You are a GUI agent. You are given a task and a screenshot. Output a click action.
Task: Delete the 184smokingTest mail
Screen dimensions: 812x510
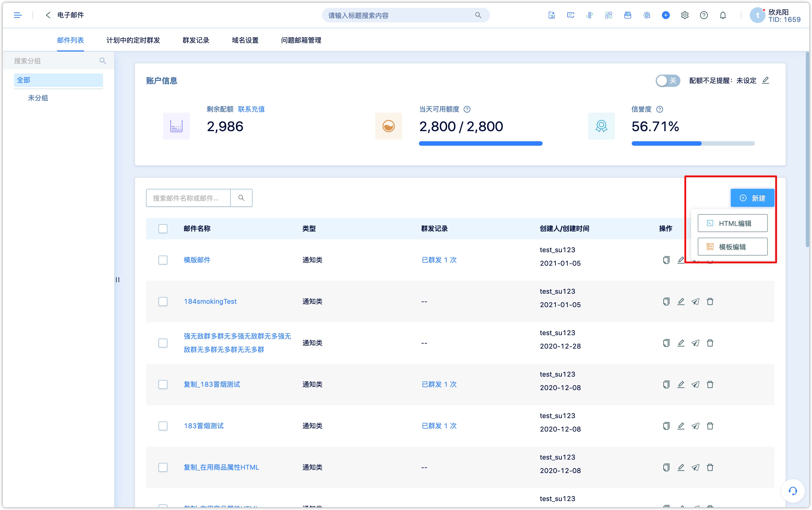point(710,302)
